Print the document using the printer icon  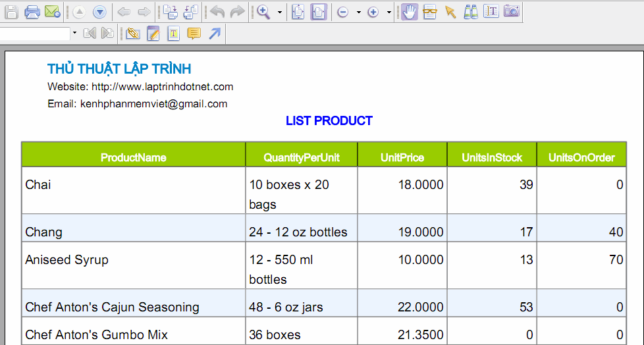click(32, 12)
